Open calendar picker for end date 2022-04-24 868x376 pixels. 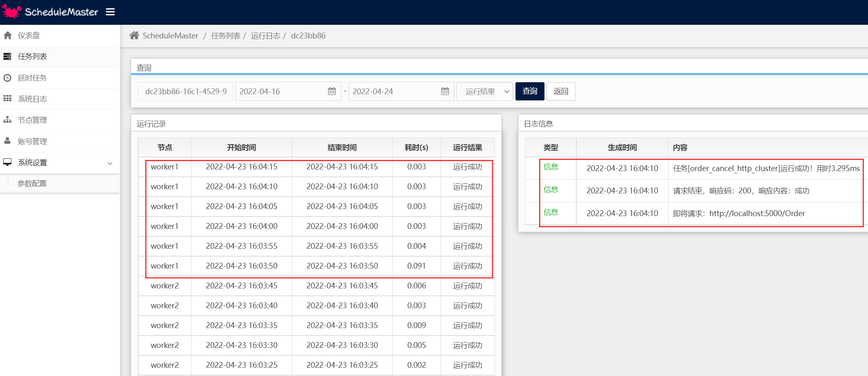click(445, 91)
